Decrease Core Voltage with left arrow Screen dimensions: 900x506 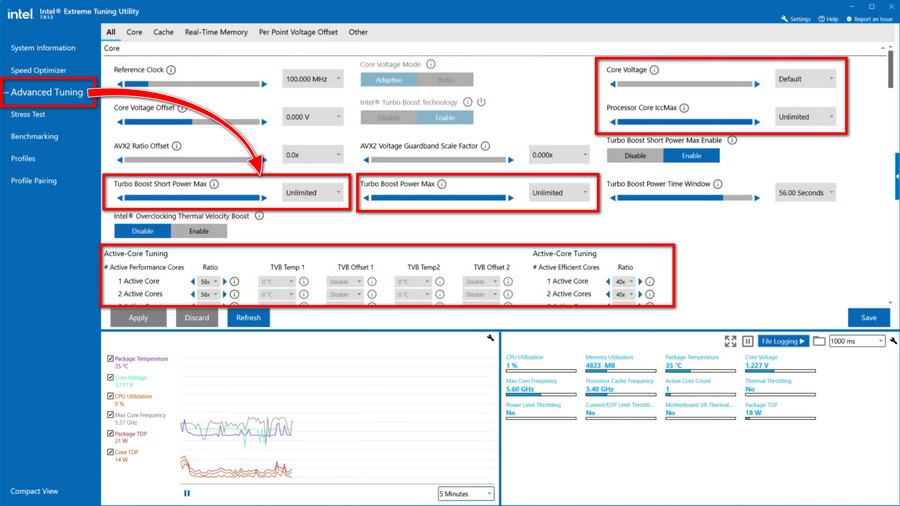pos(612,84)
